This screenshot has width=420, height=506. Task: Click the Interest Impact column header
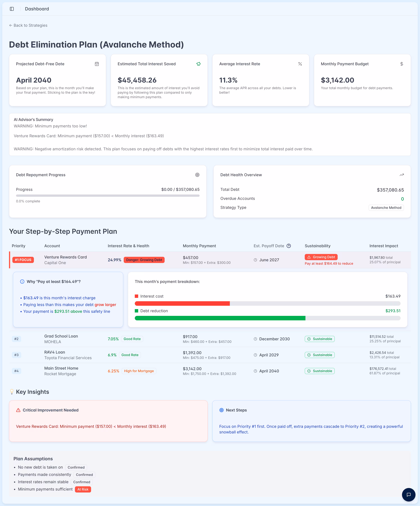click(x=384, y=246)
